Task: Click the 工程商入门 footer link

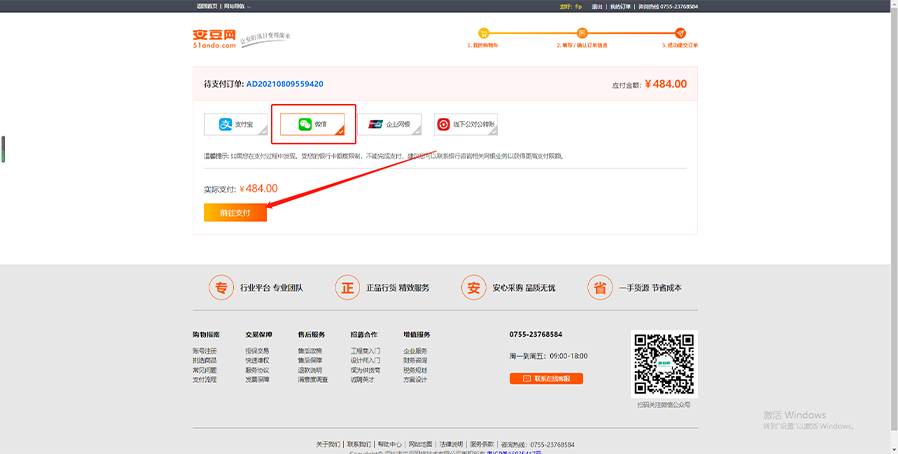Action: point(365,351)
